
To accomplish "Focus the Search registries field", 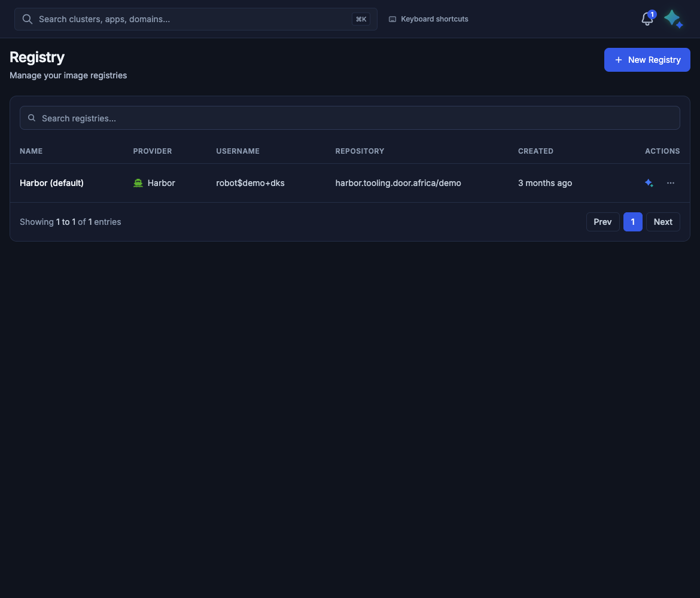I will [349, 118].
